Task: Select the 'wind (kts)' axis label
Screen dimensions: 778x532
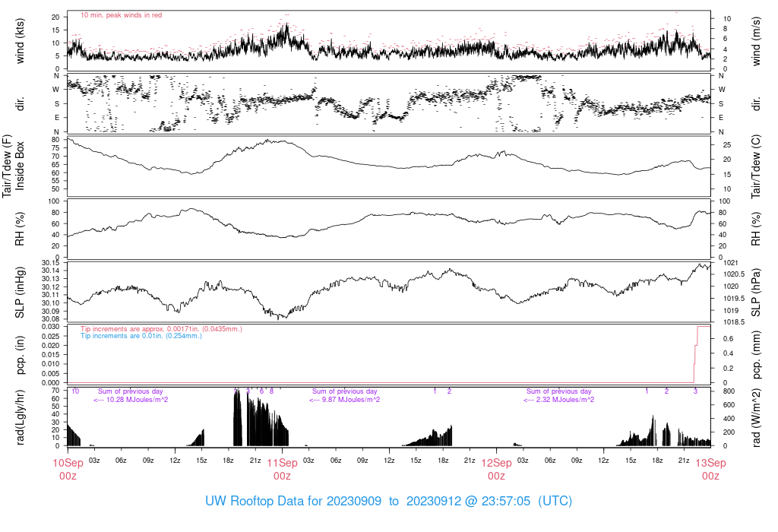Action: point(20,41)
